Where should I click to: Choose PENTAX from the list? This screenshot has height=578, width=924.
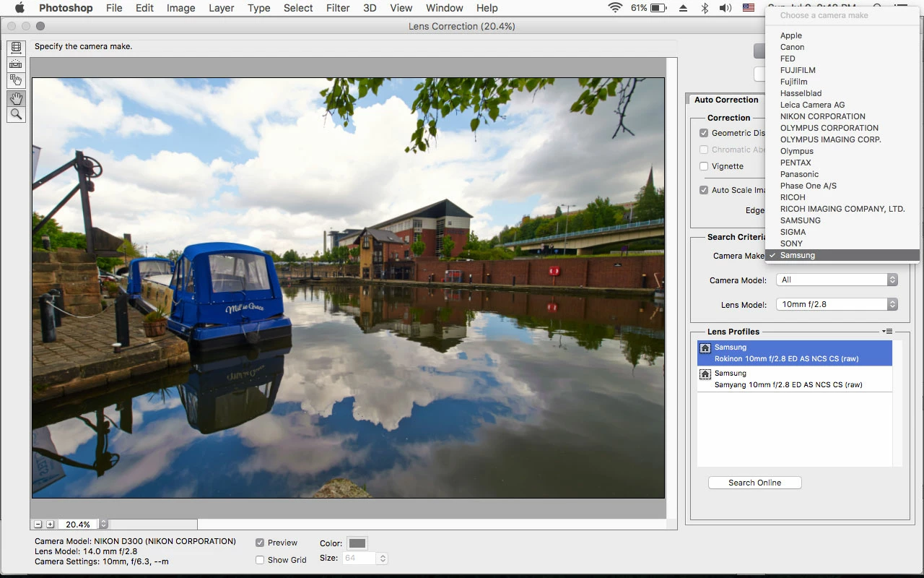coord(842,163)
